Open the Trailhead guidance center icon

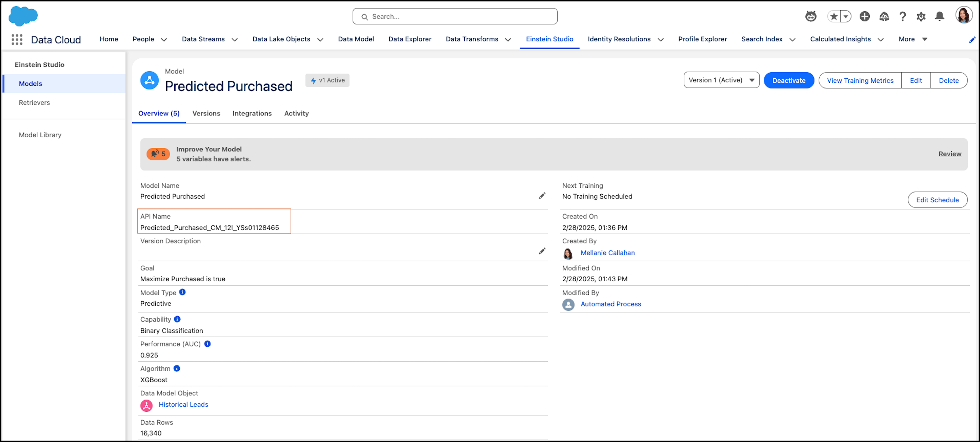point(884,16)
